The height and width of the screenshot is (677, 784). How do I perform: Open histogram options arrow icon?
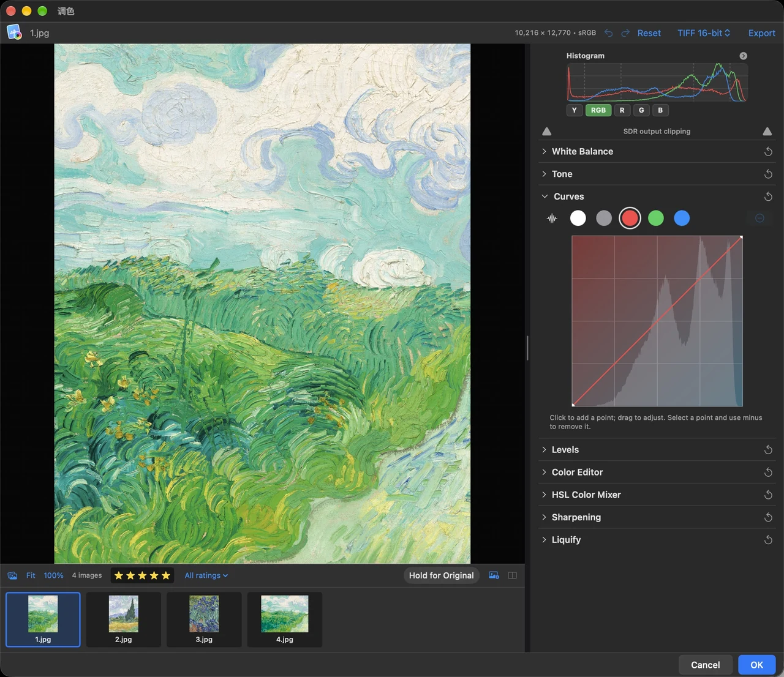(x=743, y=56)
